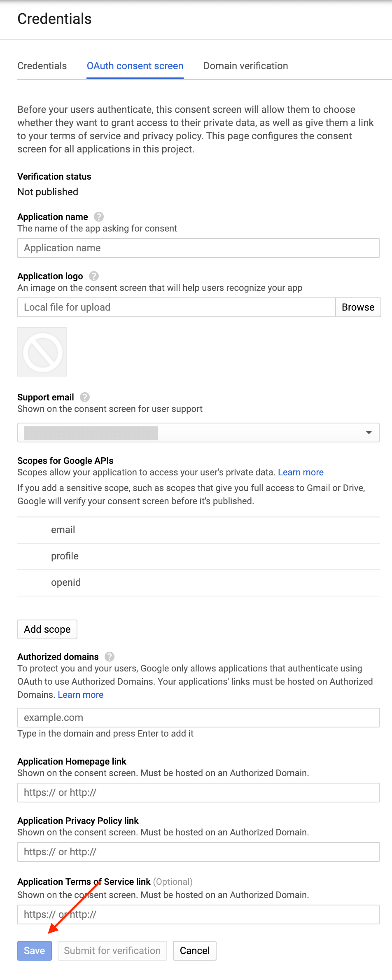Open Learn more link under Scopes
392x980 pixels.
(x=301, y=472)
